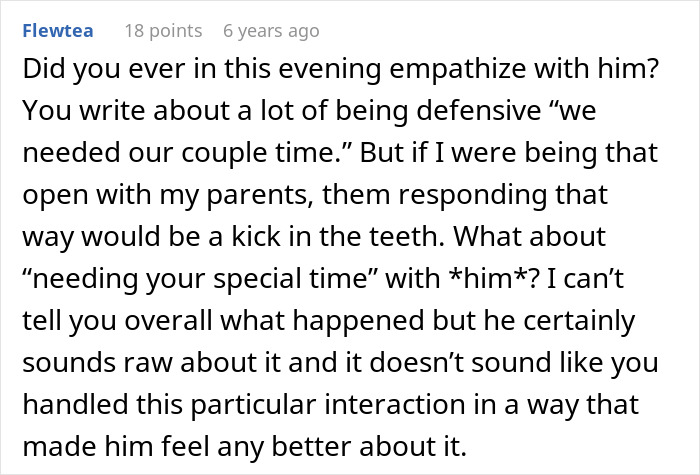The width and height of the screenshot is (700, 475).
Task: Open the Flewtea user profile link
Action: click(x=58, y=31)
